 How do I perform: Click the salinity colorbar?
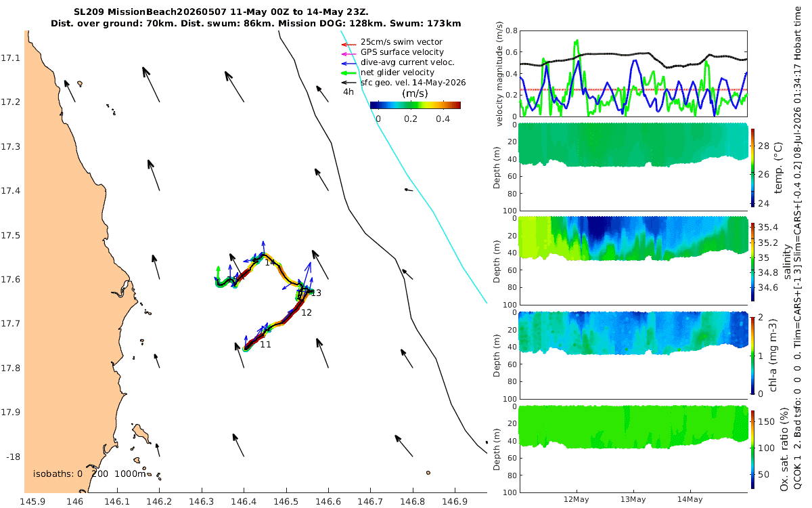(754, 261)
